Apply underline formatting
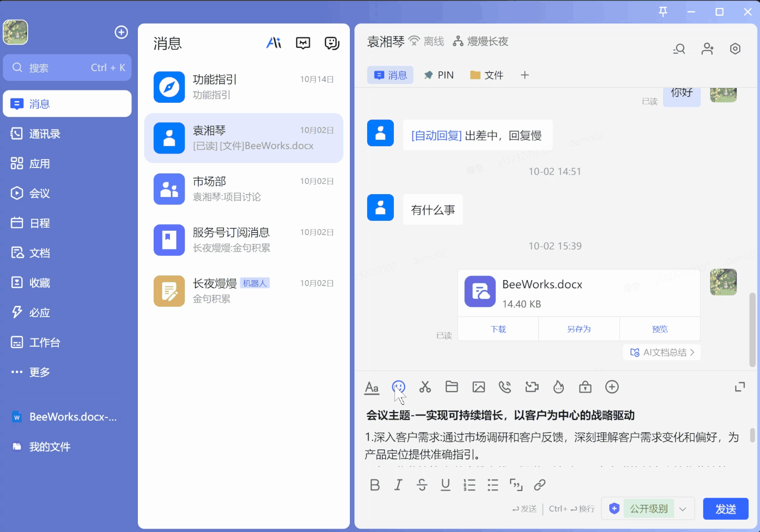 click(446, 485)
